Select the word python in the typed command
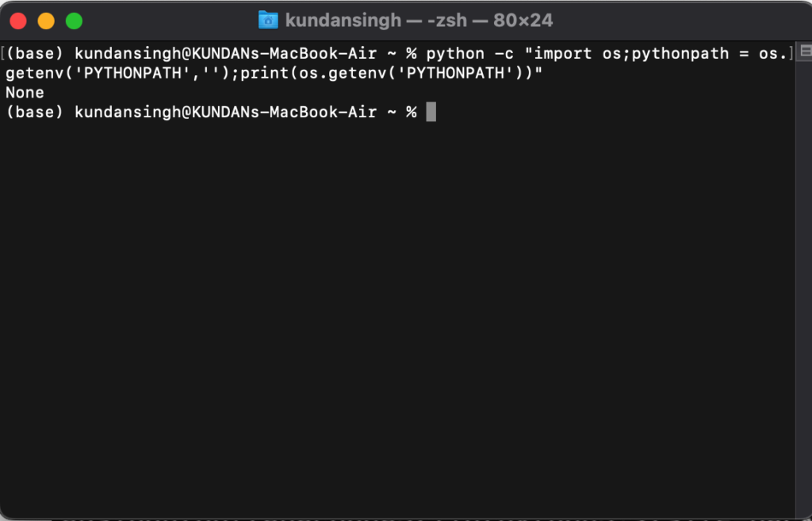The width and height of the screenshot is (812, 521). tap(455, 54)
